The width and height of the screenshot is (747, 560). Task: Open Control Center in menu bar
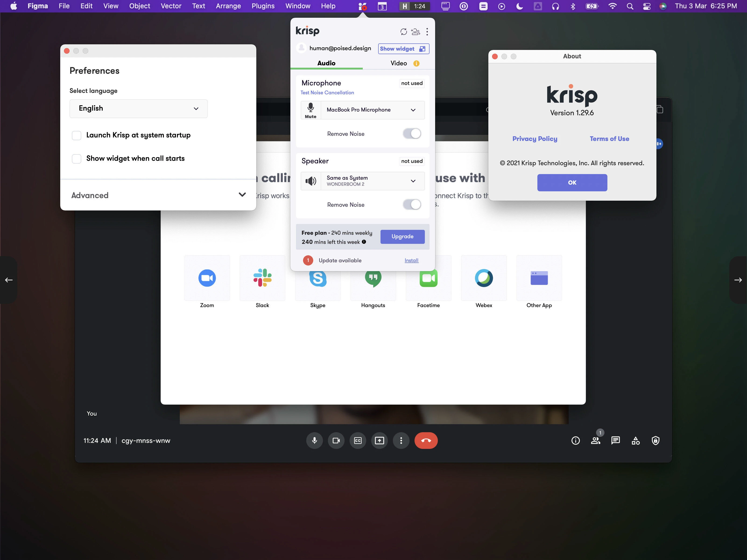[x=647, y=6]
